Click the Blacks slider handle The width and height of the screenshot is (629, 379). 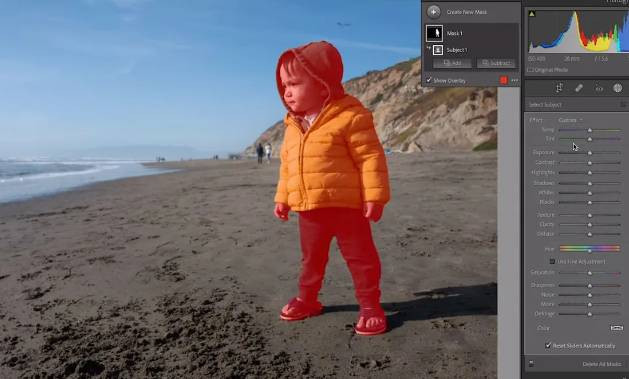pyautogui.click(x=590, y=202)
